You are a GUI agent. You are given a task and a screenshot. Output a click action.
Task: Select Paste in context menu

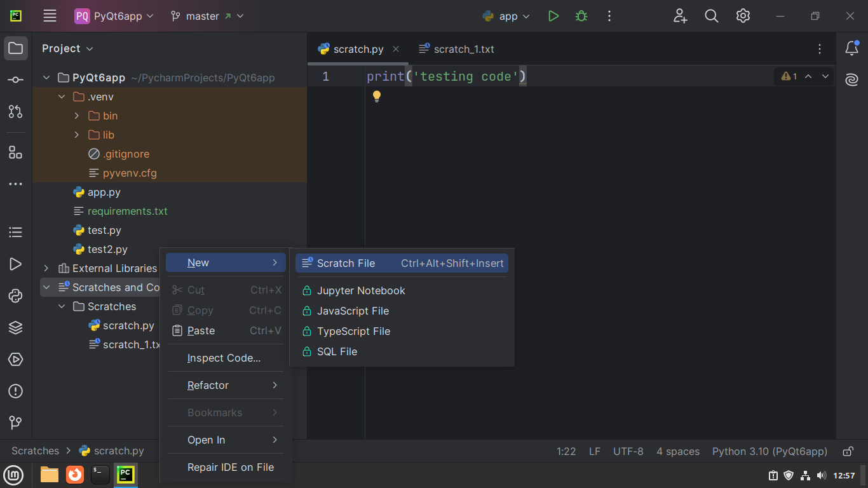[226, 330]
